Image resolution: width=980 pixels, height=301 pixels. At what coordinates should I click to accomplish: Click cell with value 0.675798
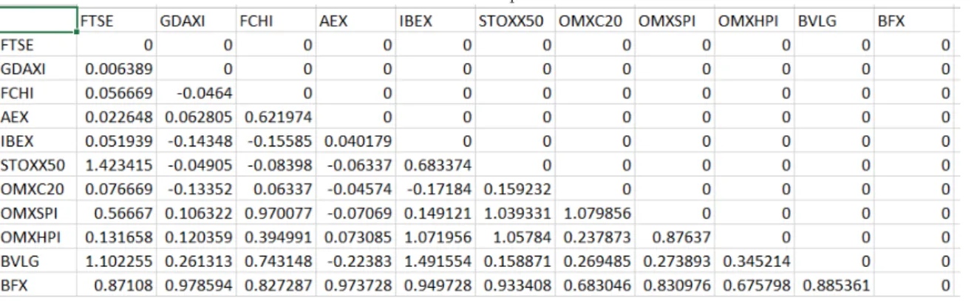[x=754, y=285]
